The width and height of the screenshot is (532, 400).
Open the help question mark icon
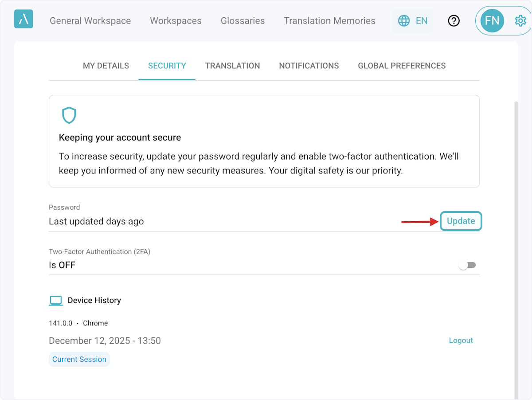point(454,21)
